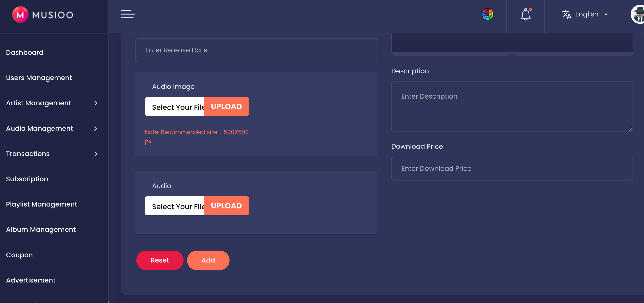The image size is (644, 303).
Task: Open the user profile avatar
Action: (638, 14)
